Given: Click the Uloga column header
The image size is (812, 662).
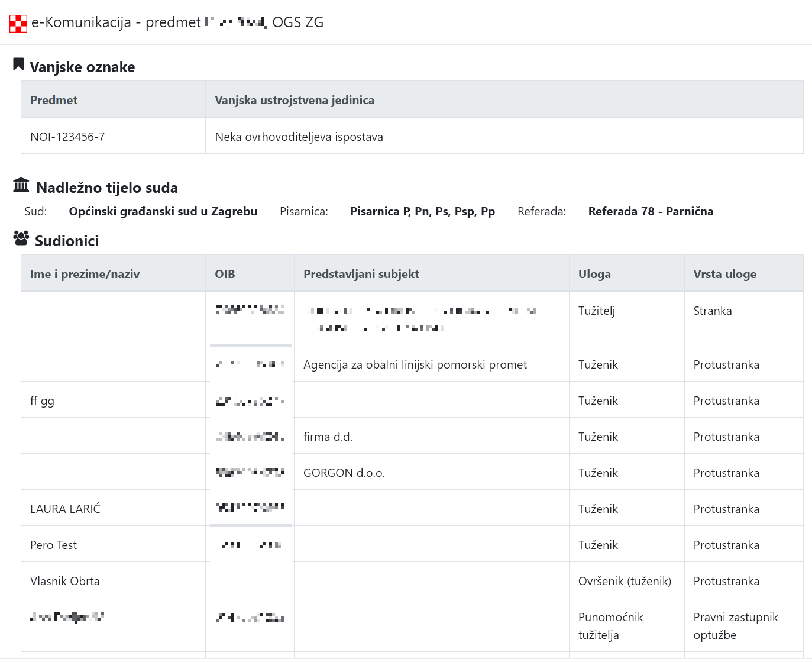Looking at the screenshot, I should tap(594, 274).
